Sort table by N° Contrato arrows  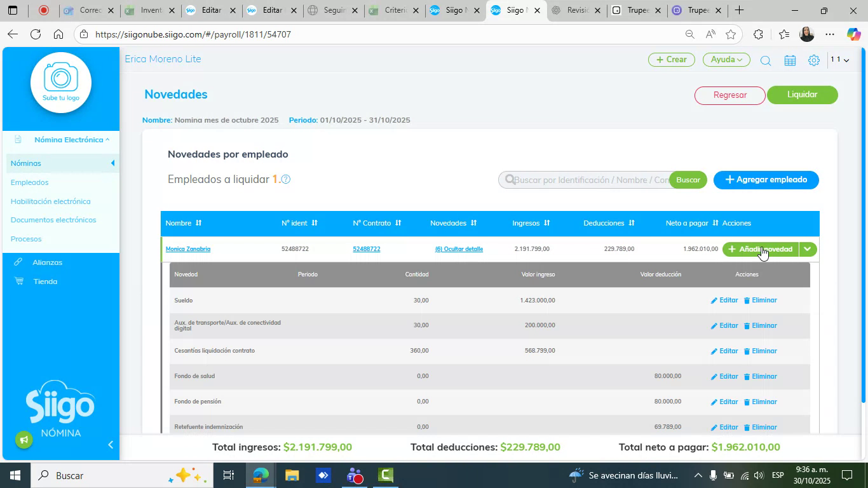398,223
